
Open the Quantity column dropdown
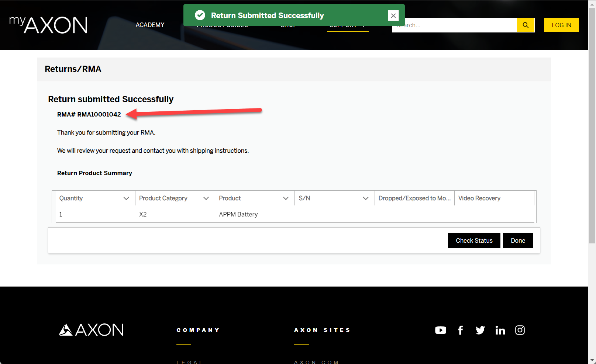point(127,198)
